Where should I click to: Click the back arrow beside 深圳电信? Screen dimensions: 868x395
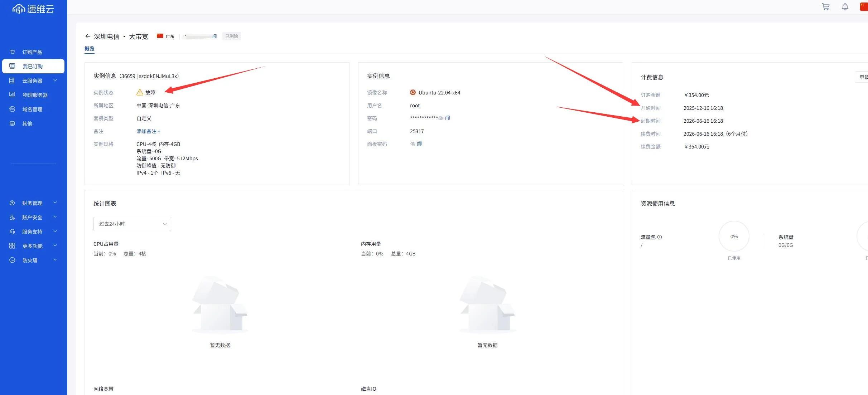87,36
